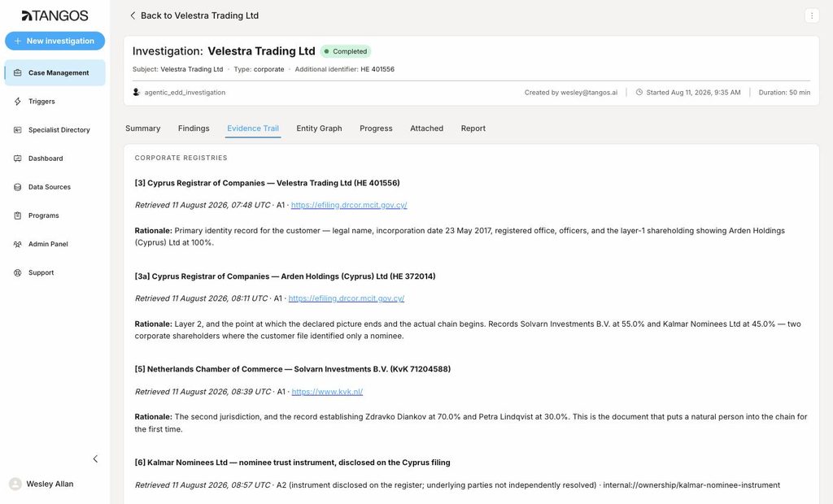Open the three-dot more options menu

tap(811, 15)
